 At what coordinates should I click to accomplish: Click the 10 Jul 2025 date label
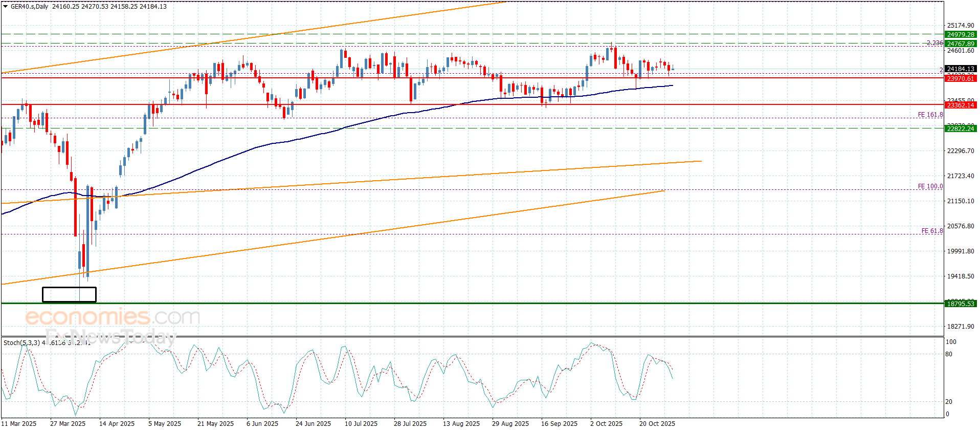click(361, 423)
